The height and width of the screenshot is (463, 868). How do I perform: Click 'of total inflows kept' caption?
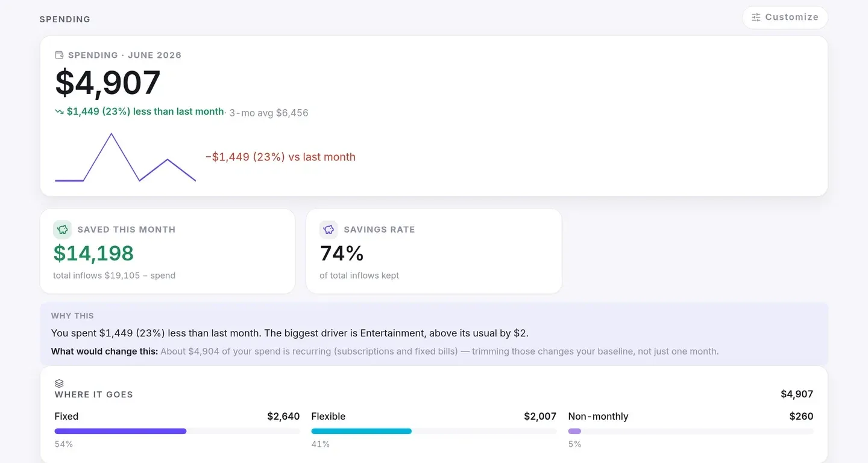pos(359,276)
